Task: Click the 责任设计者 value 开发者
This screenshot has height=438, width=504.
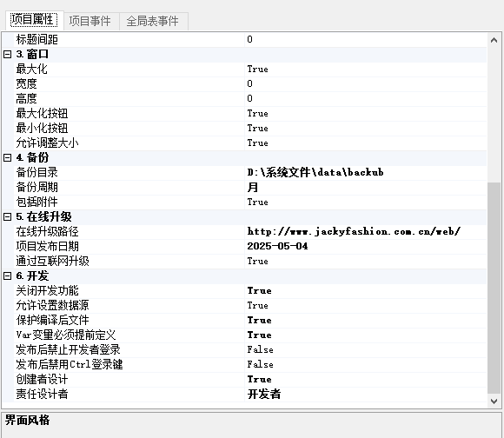Action: coord(264,395)
